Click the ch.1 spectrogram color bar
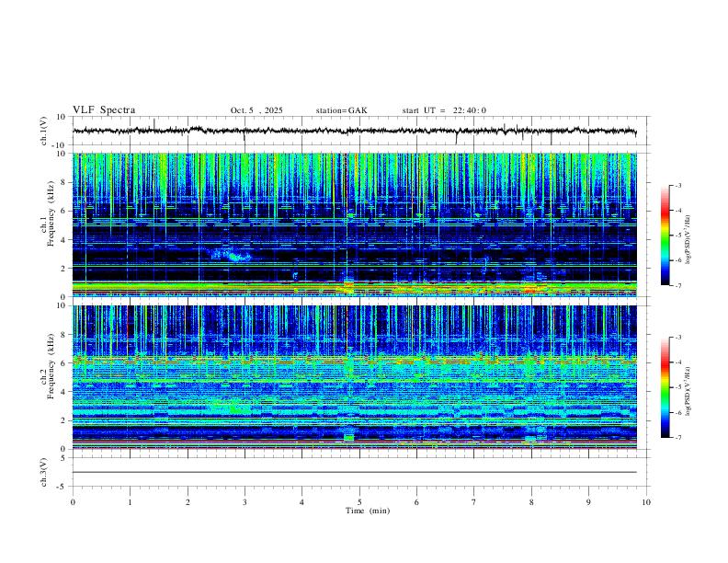Image resolution: width=728 pixels, height=563 pixels. 665,236
